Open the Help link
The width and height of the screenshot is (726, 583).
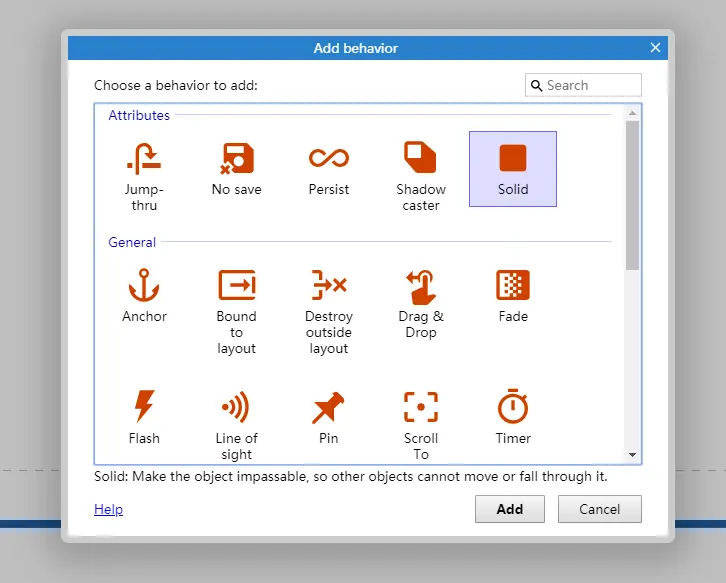pos(108,509)
